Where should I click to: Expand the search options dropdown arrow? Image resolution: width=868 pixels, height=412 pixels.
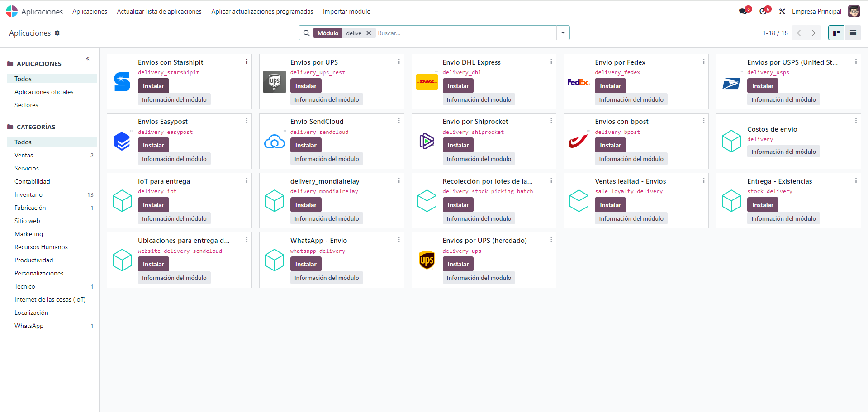click(x=563, y=33)
